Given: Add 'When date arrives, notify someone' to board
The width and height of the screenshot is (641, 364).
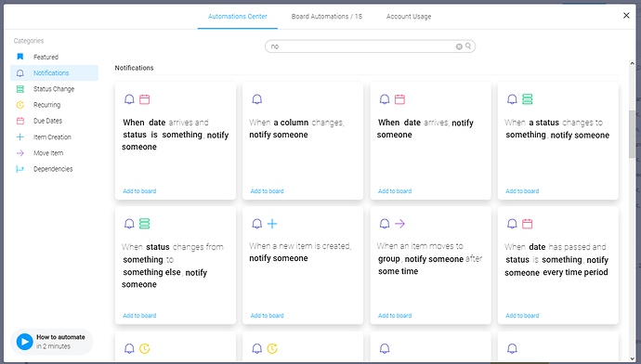Looking at the screenshot, I should pos(395,191).
